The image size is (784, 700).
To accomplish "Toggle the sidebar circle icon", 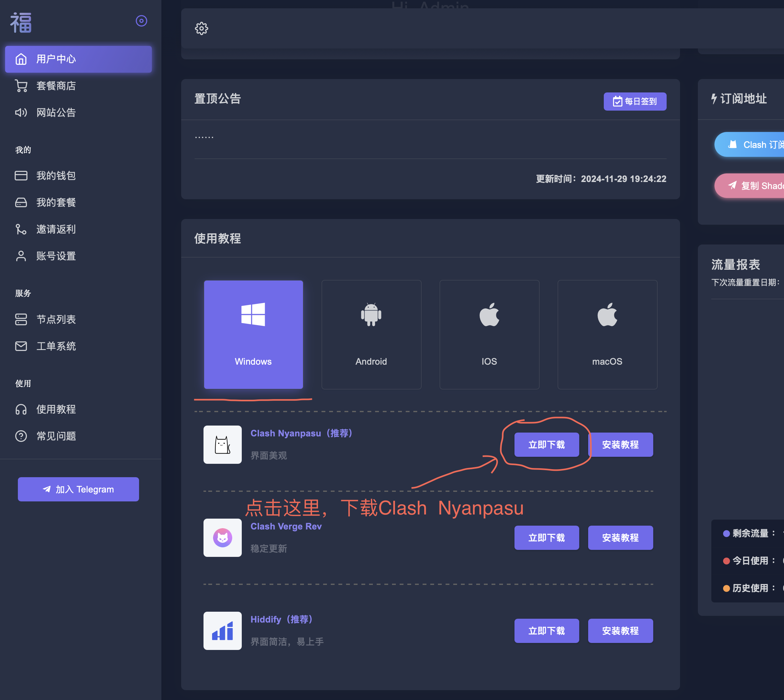I will tap(141, 21).
